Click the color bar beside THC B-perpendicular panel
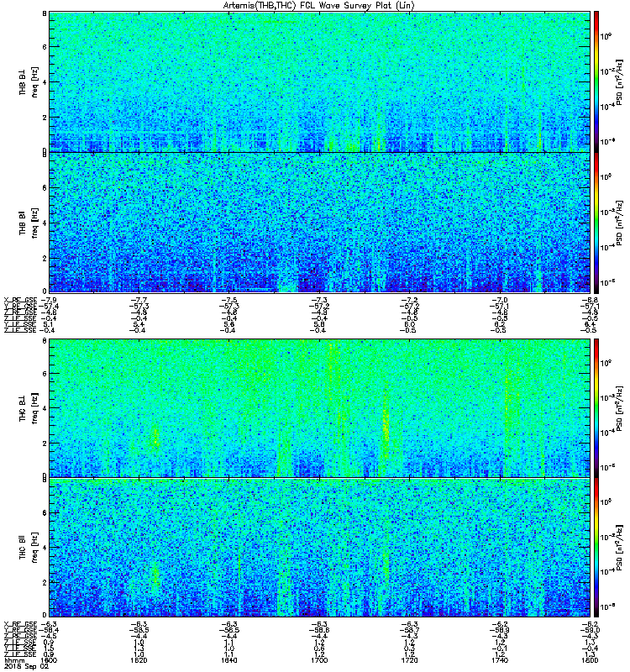Image resolution: width=630 pixels, height=672 pixels. pos(596,407)
